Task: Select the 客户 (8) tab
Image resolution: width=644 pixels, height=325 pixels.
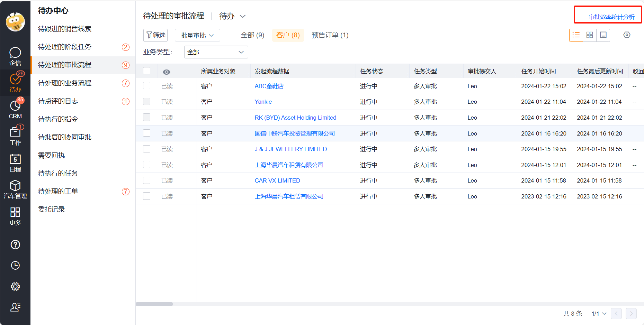Action: [x=288, y=35]
